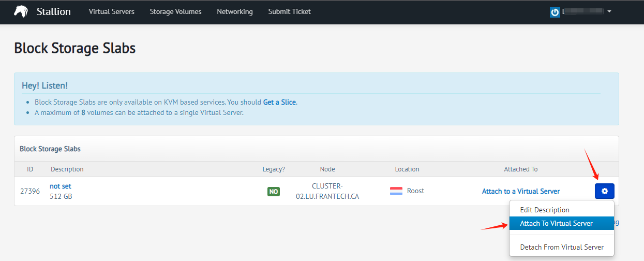
Task: Expand the user account dropdown caret
Action: coord(609,11)
